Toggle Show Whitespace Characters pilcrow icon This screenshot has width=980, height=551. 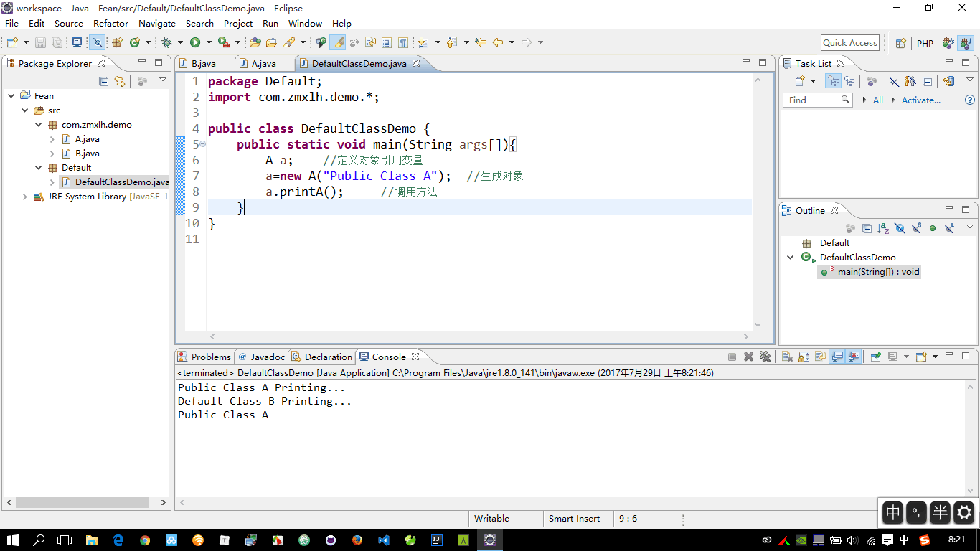pos(402,42)
